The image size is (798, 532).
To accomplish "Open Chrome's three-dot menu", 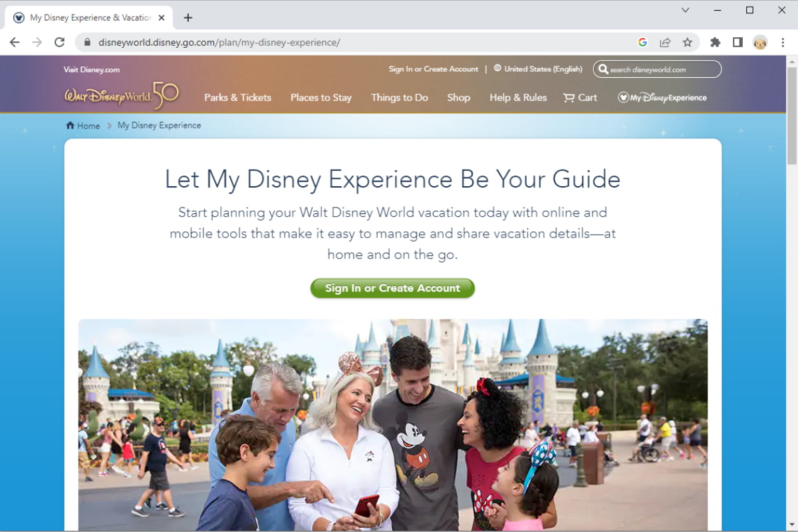I will (x=783, y=42).
